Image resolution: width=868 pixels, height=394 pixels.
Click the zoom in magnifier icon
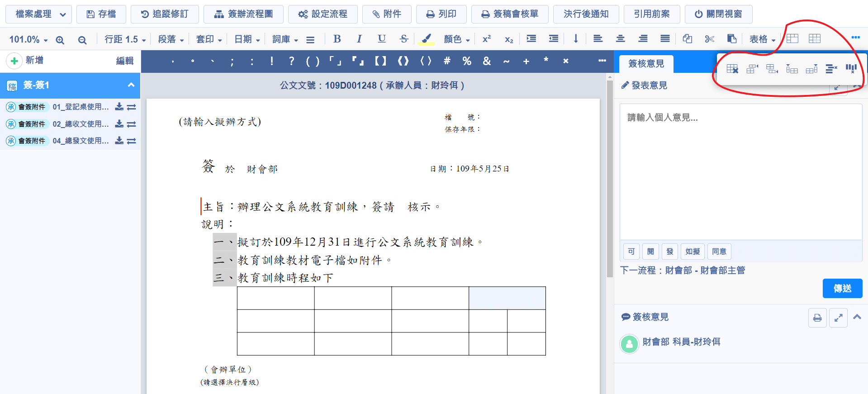pyautogui.click(x=60, y=40)
